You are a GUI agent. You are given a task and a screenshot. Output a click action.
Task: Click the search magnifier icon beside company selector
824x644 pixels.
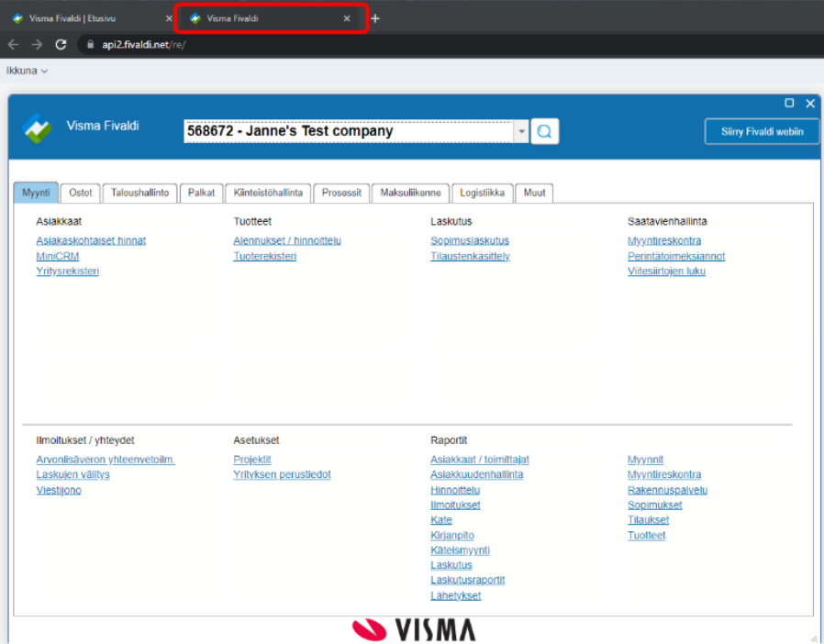(x=544, y=131)
